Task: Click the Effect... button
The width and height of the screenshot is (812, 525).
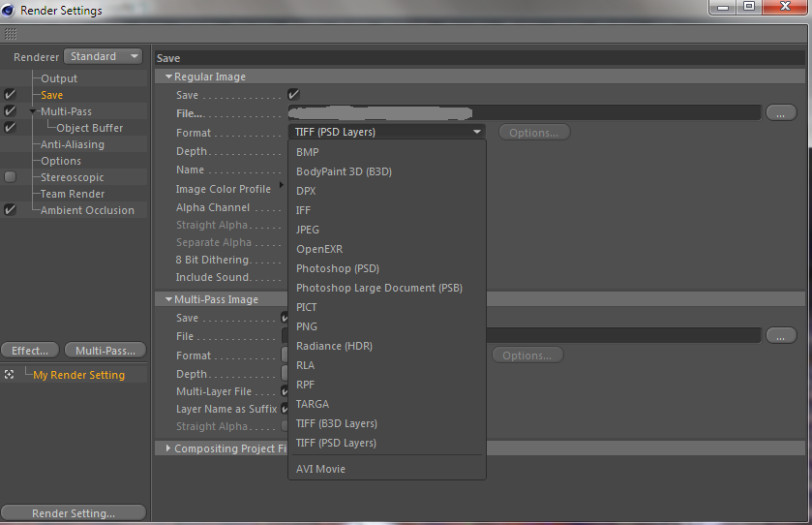Action: pos(30,351)
